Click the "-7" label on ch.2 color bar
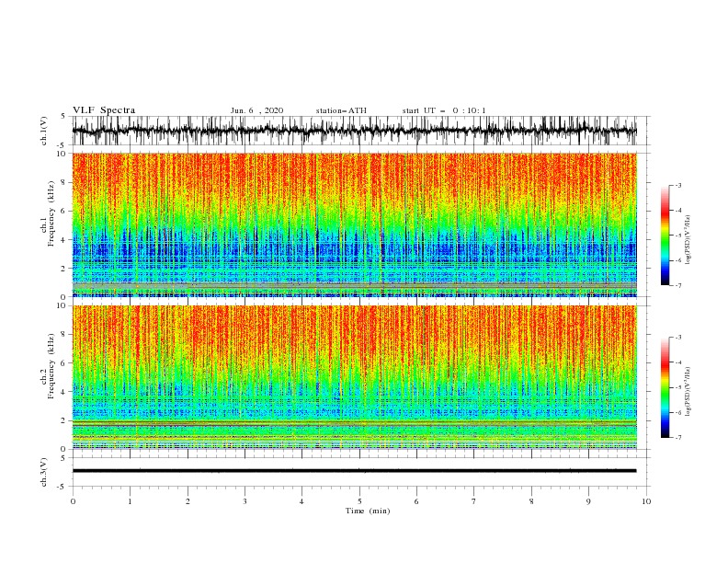 click(x=678, y=438)
